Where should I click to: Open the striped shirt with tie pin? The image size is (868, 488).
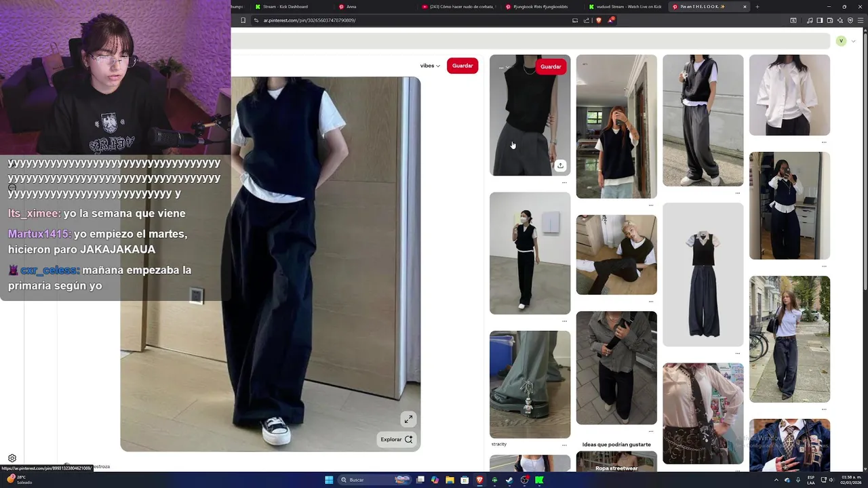[616, 368]
